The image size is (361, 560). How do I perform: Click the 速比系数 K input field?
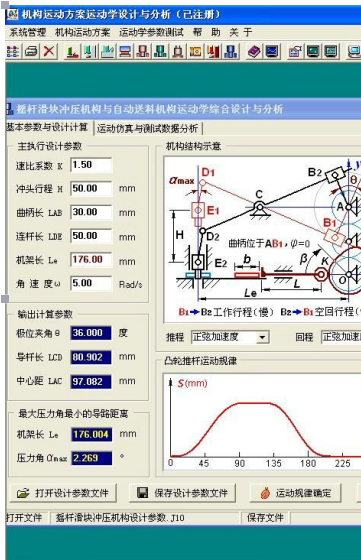point(91,165)
